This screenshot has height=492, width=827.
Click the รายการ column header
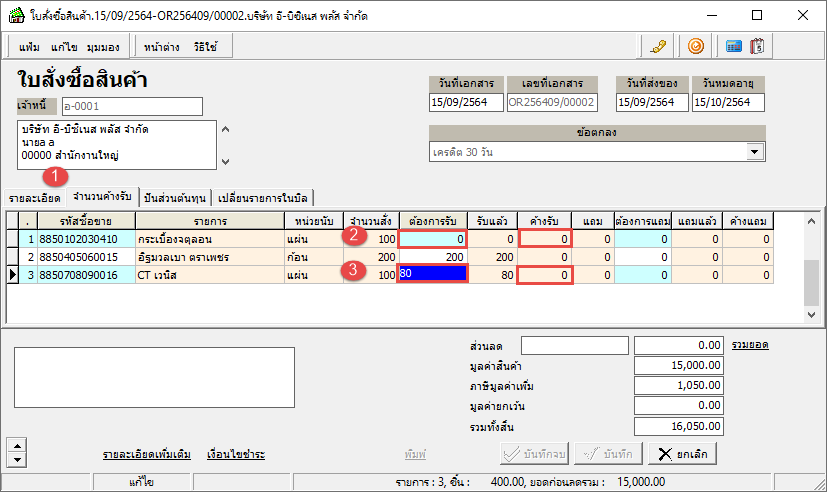[x=210, y=221]
